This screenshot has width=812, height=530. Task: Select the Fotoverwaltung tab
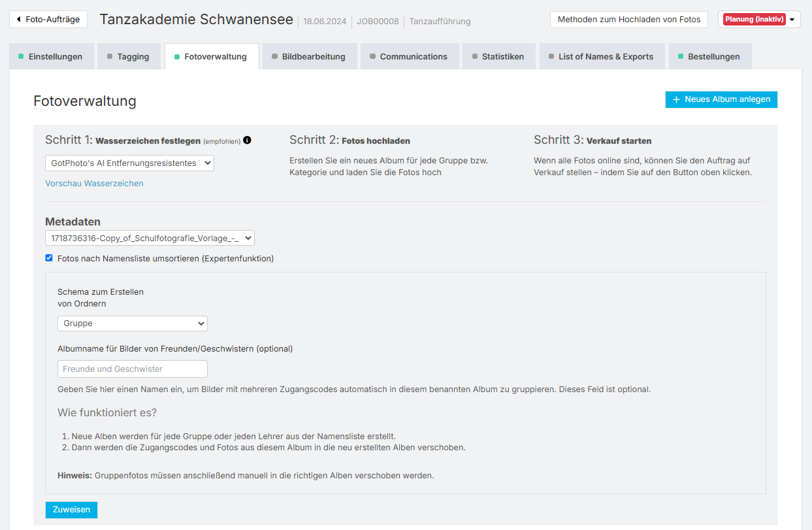(x=212, y=57)
